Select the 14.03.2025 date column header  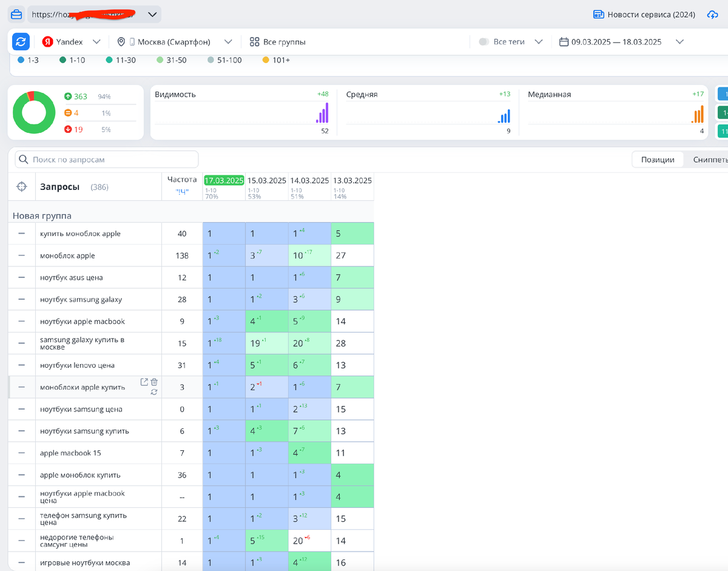click(309, 180)
